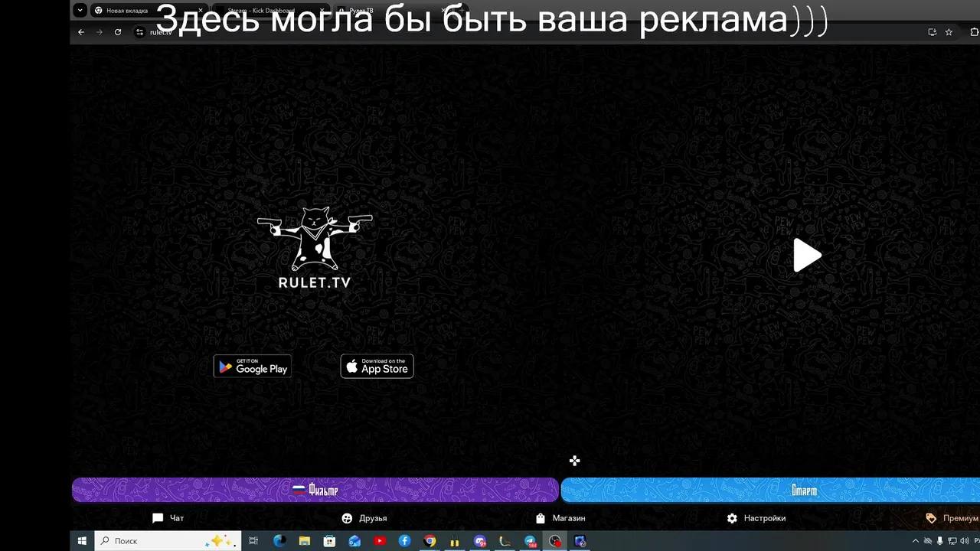Open the Windows Start menu
The image size is (980, 551).
[x=82, y=541]
